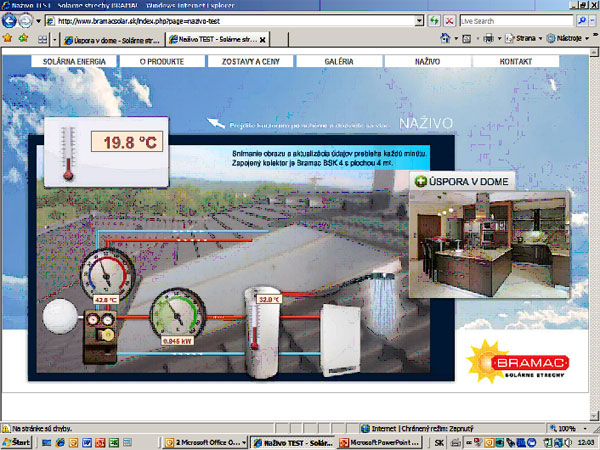Viewport: 600px width, 450px height.
Task: Click the Forward navigation arrow
Action: 26,20
